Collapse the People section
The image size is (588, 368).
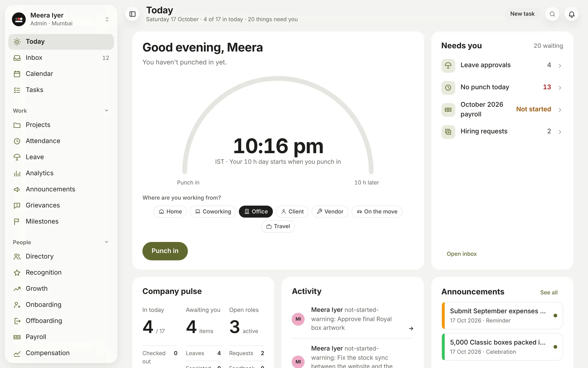(x=106, y=242)
